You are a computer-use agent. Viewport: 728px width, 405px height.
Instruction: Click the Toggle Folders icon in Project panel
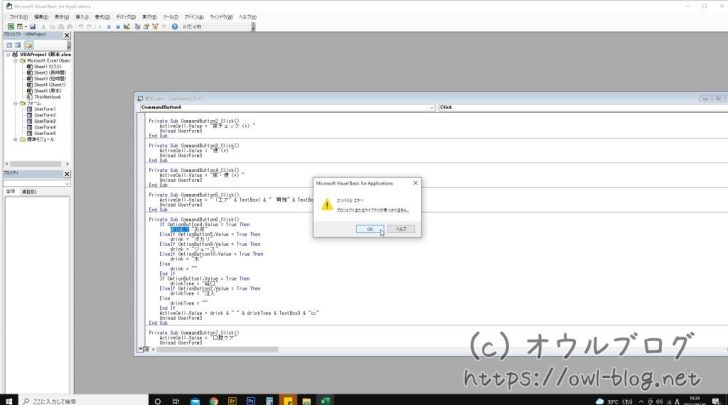pos(29,45)
